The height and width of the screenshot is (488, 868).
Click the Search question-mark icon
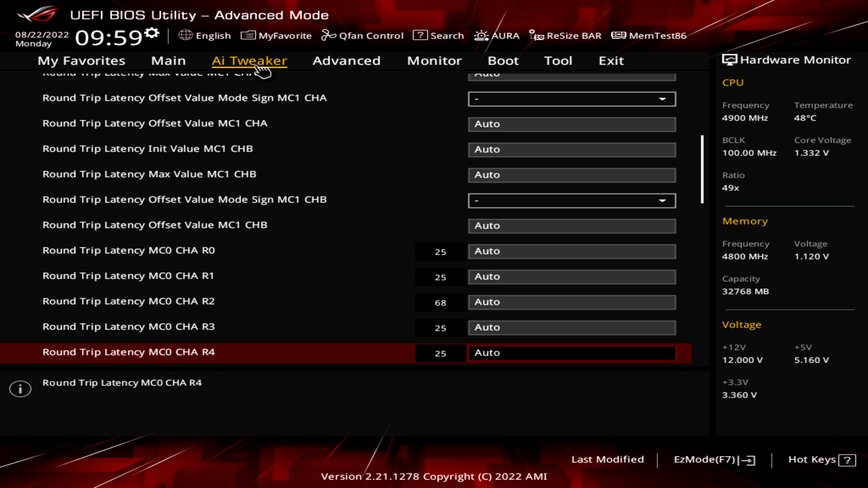tap(420, 35)
